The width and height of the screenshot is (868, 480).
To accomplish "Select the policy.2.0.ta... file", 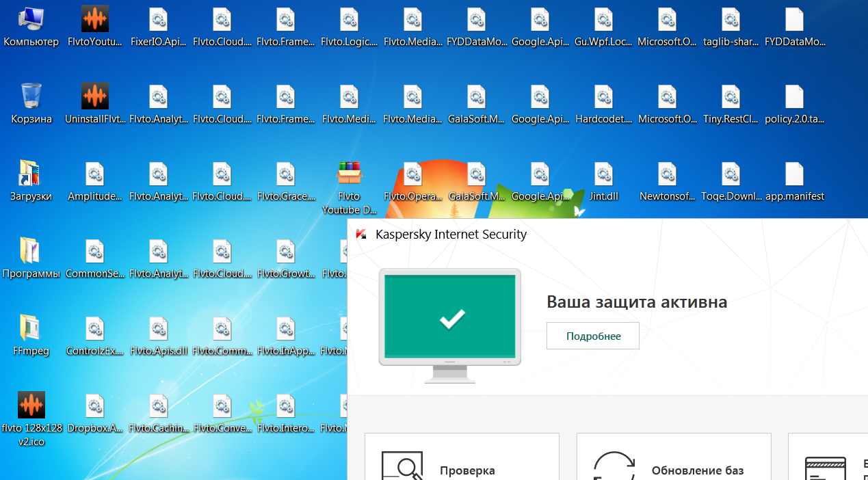I will [794, 105].
